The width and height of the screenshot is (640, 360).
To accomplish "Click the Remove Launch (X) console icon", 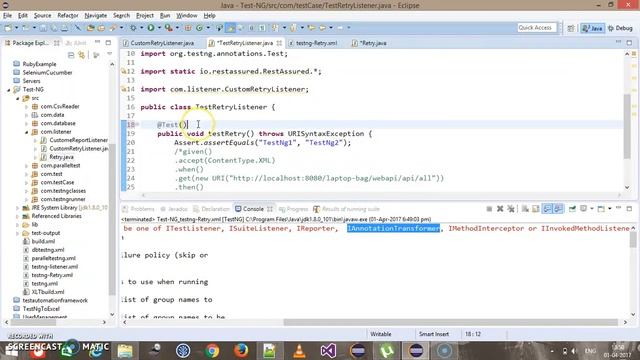I will pos(500,209).
